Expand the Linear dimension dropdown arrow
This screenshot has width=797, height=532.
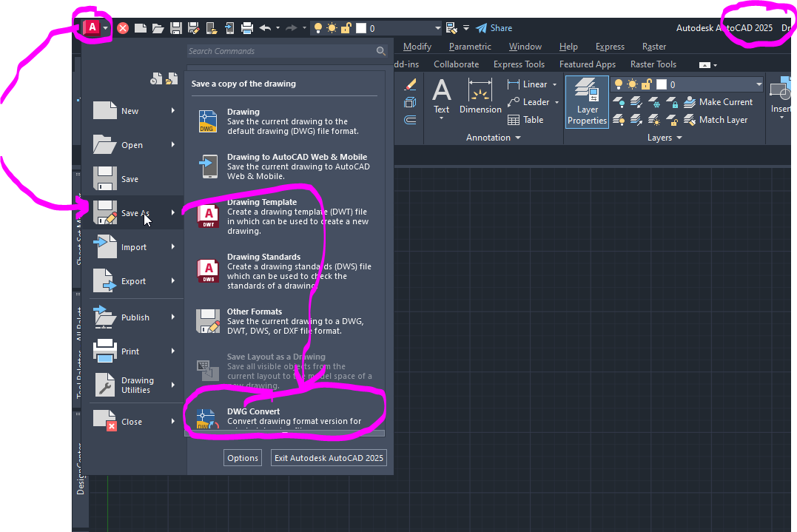554,84
